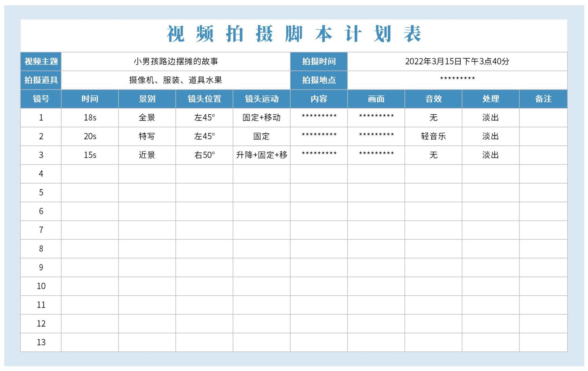This screenshot has height=371, width=588.
Task: Select shot number 3 cell
Action: (41, 155)
